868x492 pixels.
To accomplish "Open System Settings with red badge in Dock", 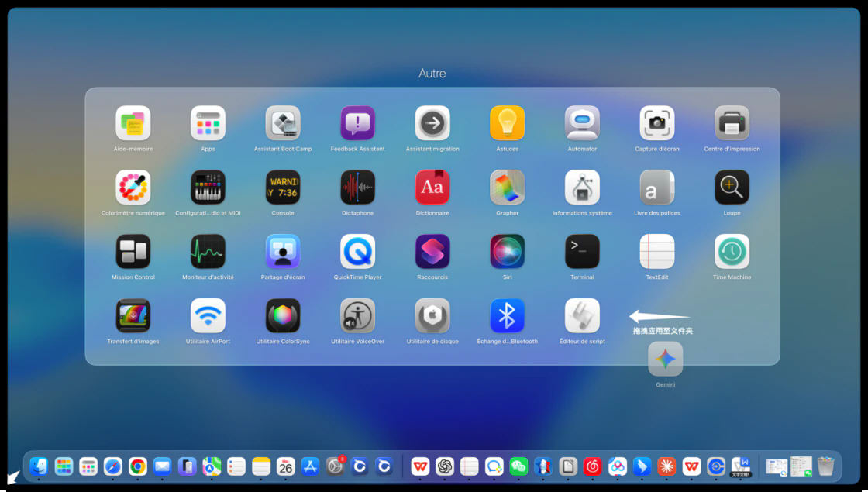I will pyautogui.click(x=335, y=466).
